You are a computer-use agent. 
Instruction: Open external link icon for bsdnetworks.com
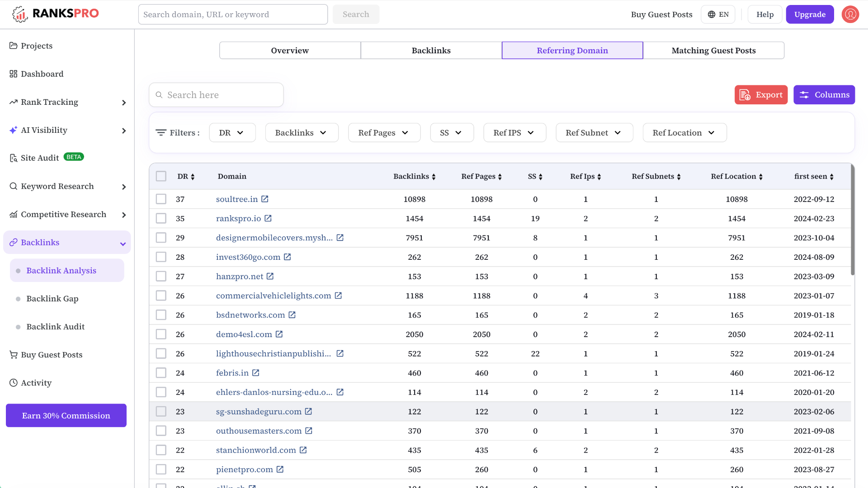click(292, 315)
